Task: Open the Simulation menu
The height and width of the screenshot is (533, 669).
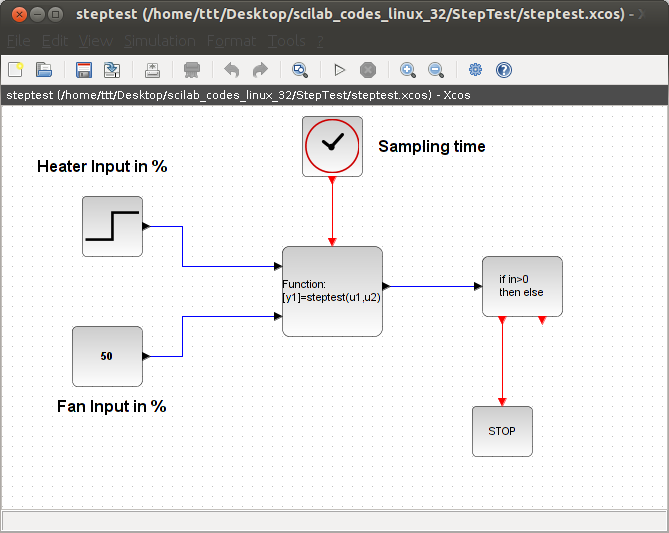Action: coord(160,41)
